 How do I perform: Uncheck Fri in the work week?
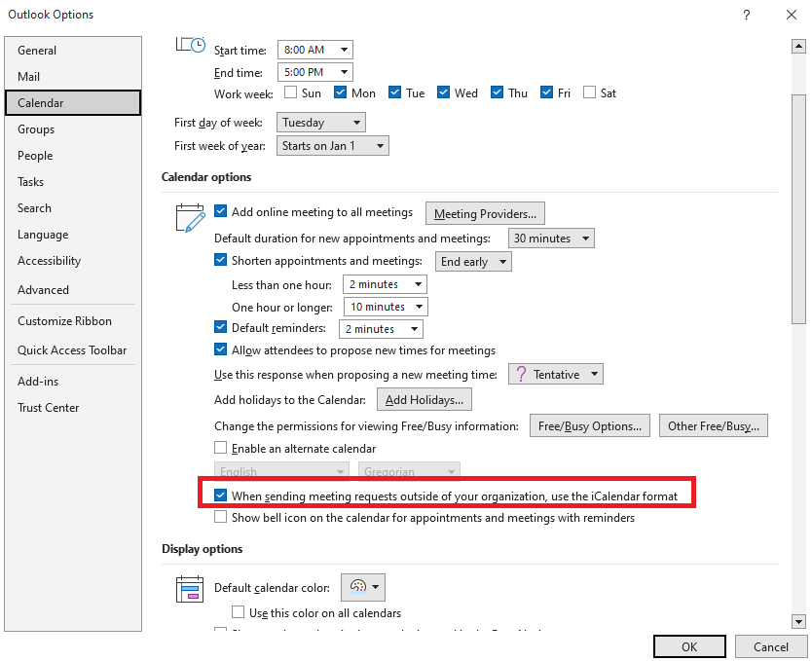tap(546, 92)
